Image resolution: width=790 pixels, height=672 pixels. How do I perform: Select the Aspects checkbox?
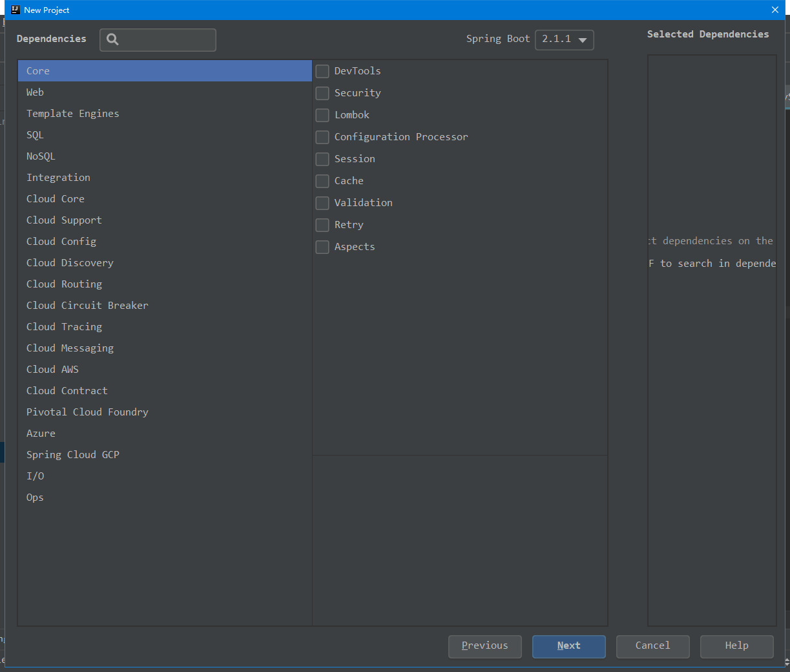click(x=322, y=247)
